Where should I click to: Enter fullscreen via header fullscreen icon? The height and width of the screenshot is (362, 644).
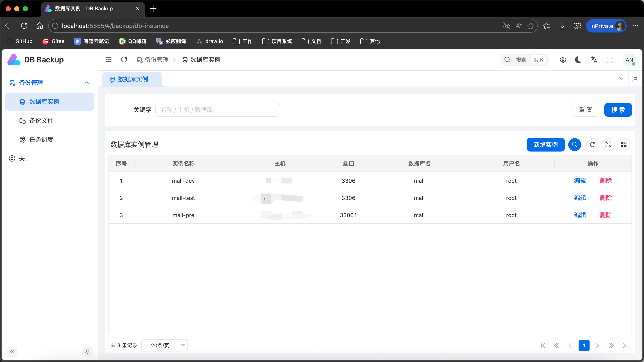(610, 60)
